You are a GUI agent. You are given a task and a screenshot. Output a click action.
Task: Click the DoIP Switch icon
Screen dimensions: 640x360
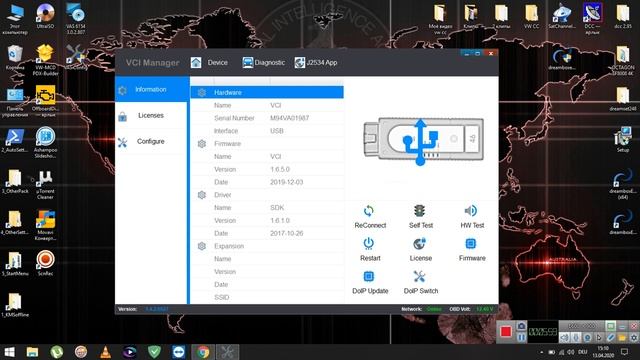(419, 276)
